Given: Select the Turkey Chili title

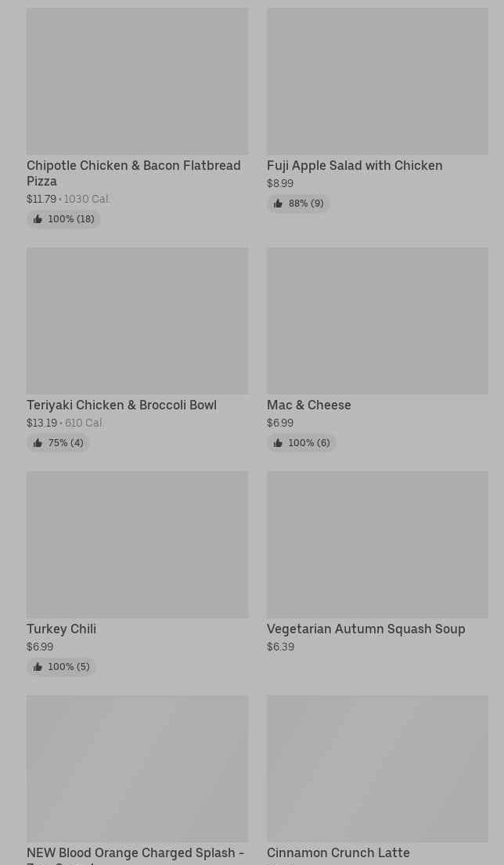Looking at the screenshot, I should tap(61, 629).
